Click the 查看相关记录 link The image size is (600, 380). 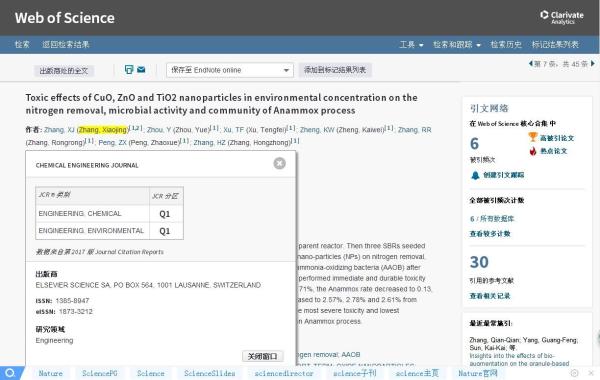pos(490,296)
